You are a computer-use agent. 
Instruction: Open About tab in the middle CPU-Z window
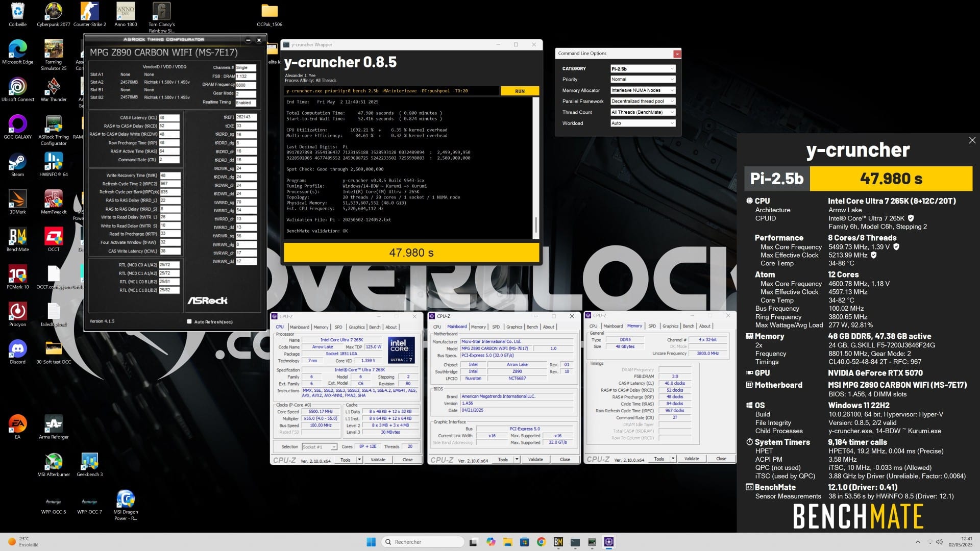(x=548, y=327)
